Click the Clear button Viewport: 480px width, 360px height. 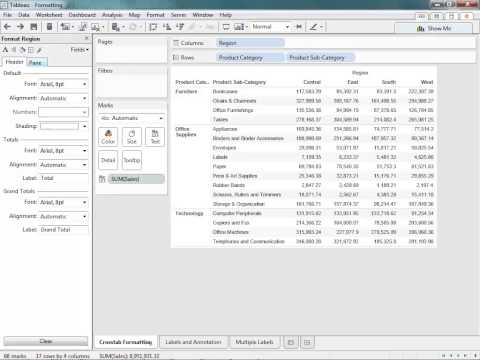[x=46, y=341]
